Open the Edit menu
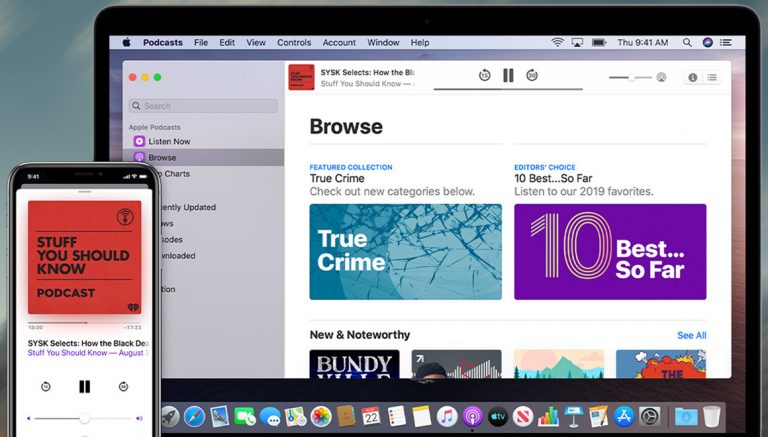 [x=227, y=43]
